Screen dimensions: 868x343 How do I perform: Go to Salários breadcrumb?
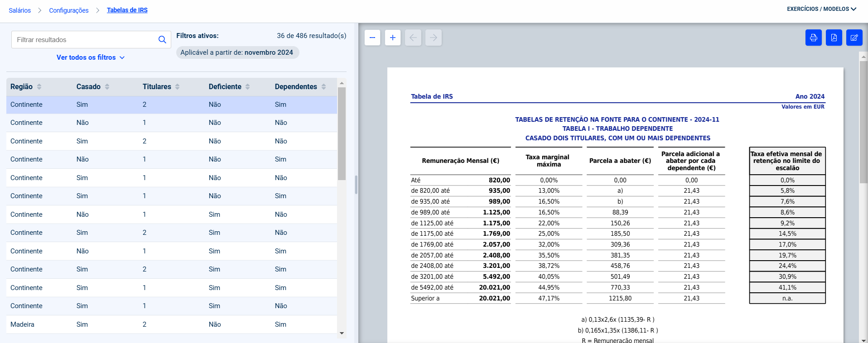pyautogui.click(x=20, y=10)
